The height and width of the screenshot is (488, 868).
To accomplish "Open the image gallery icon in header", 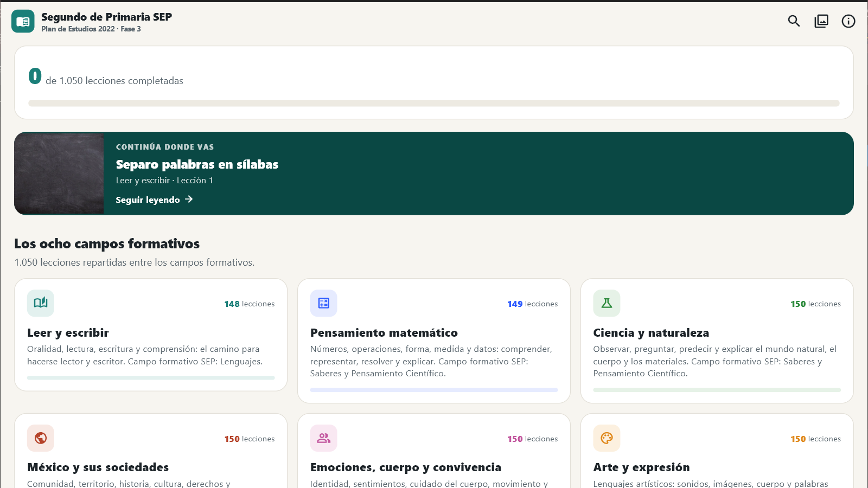I will (821, 21).
